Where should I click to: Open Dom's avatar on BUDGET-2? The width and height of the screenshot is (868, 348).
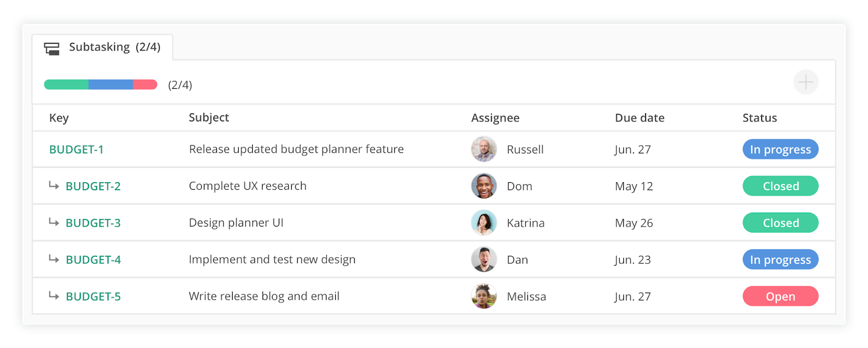tap(484, 186)
